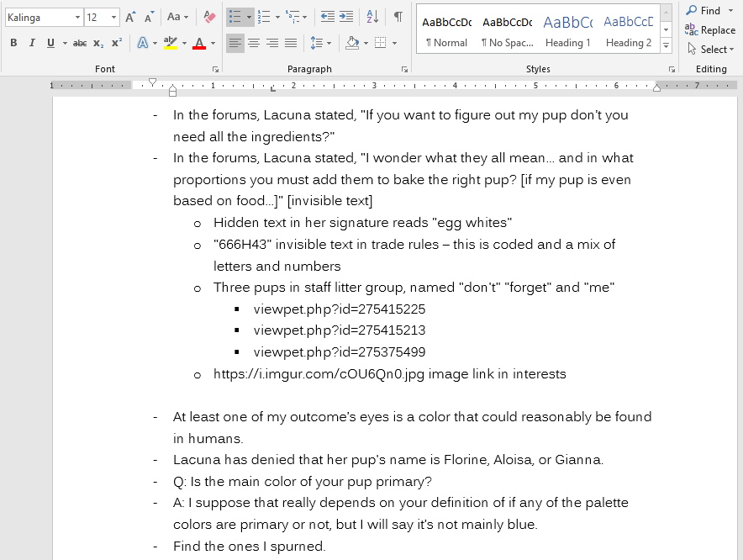The width and height of the screenshot is (743, 560).
Task: Toggle bullet list button
Action: (x=235, y=18)
